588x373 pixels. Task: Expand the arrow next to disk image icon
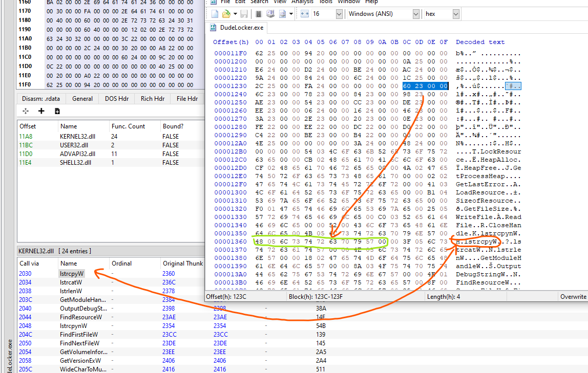pos(291,14)
